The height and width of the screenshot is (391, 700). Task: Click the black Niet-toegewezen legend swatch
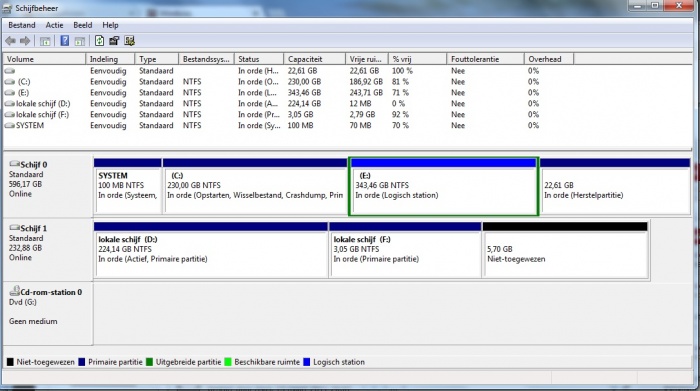[x=10, y=362]
